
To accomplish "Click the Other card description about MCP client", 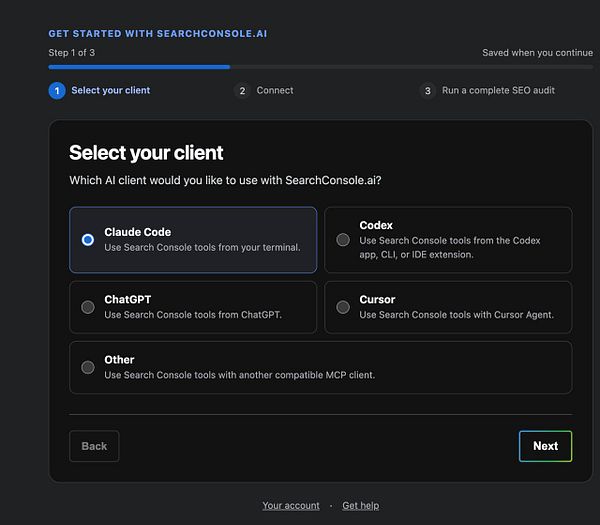I will pos(240,375).
